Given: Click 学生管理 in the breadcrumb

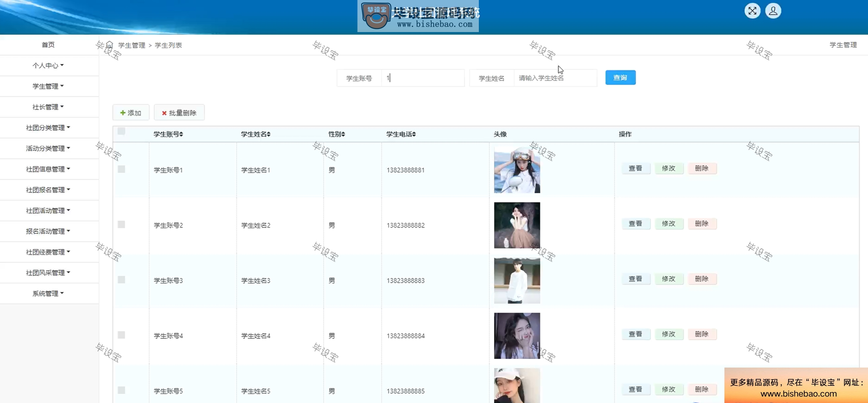Looking at the screenshot, I should (x=132, y=45).
